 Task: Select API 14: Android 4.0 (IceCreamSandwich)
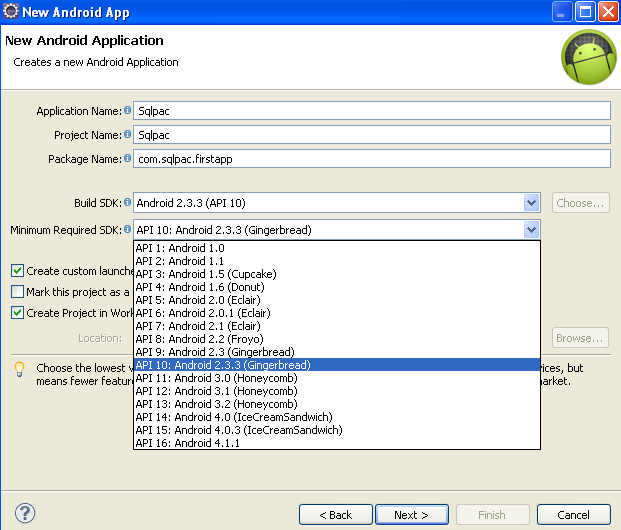pyautogui.click(x=337, y=417)
